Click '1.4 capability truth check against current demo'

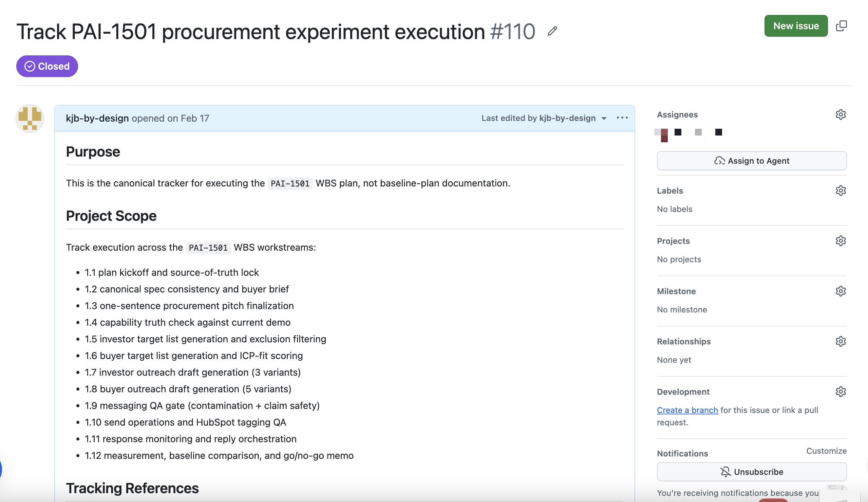point(188,322)
